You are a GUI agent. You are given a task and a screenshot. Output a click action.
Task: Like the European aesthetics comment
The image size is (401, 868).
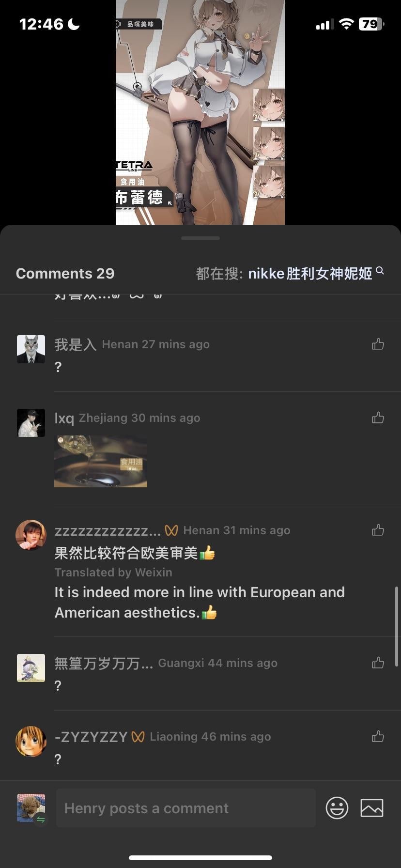(378, 530)
